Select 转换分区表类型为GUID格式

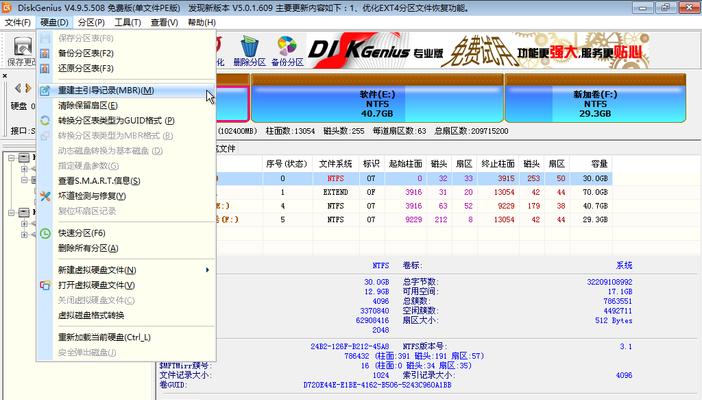pyautogui.click(x=115, y=121)
